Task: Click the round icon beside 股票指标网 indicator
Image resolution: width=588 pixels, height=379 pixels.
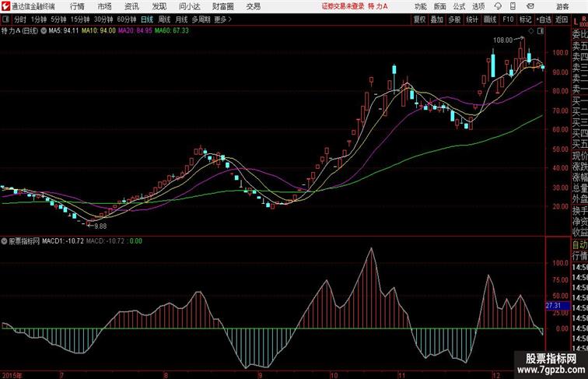Action: [4, 241]
